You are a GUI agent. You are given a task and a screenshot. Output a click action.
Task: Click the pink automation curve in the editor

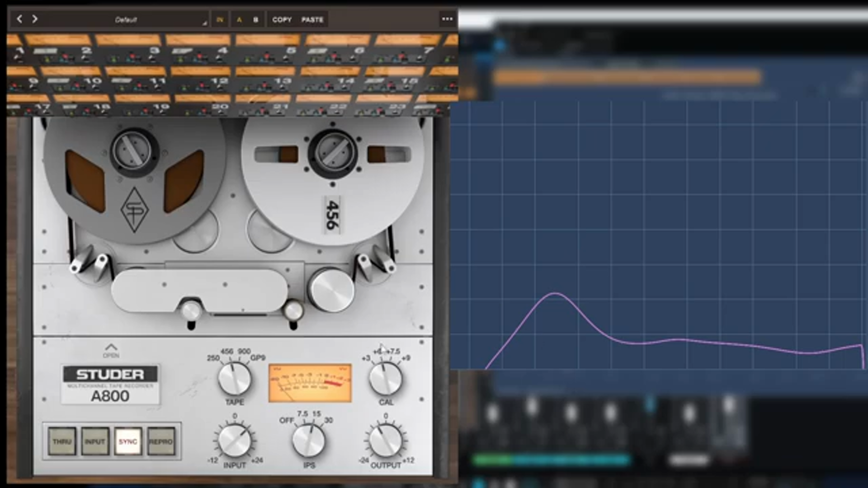click(554, 294)
